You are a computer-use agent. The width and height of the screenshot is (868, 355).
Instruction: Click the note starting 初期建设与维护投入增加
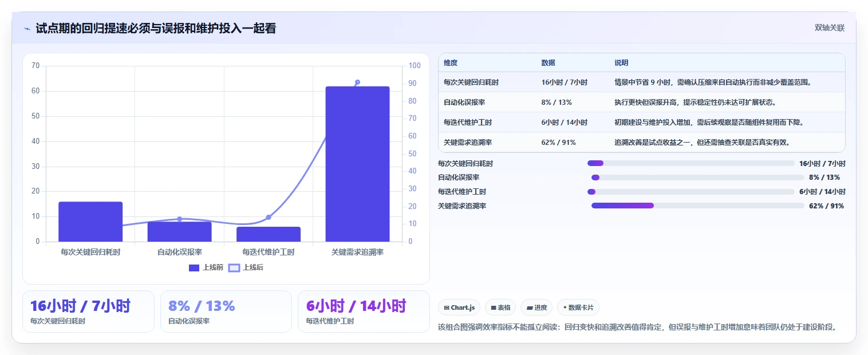tap(709, 123)
